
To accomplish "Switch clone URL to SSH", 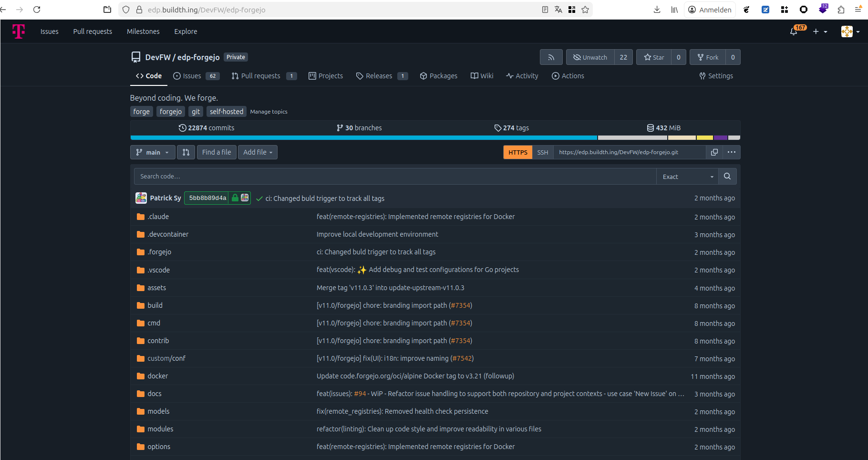I will tap(542, 152).
